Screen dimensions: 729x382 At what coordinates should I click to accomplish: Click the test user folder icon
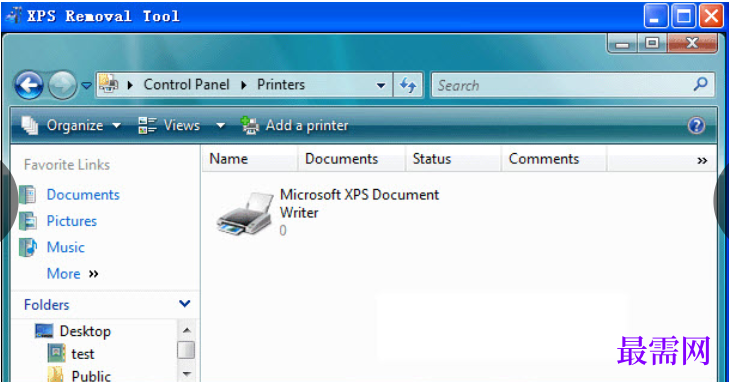click(56, 353)
